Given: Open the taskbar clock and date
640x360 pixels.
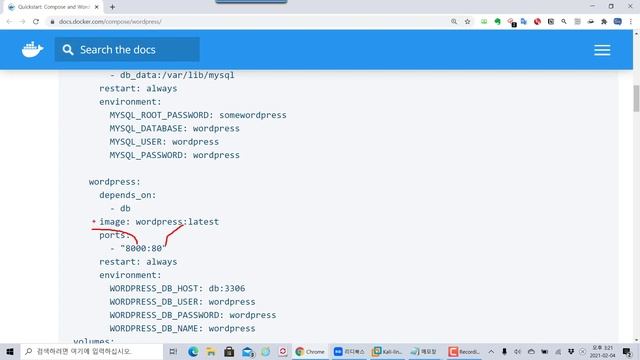Looking at the screenshot, I should (x=602, y=351).
